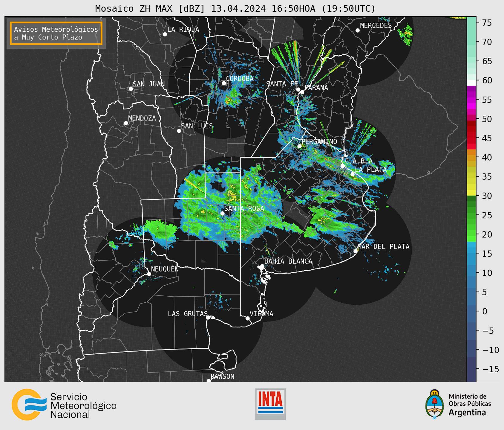Click the PARANÁ city marker

pos(302,92)
